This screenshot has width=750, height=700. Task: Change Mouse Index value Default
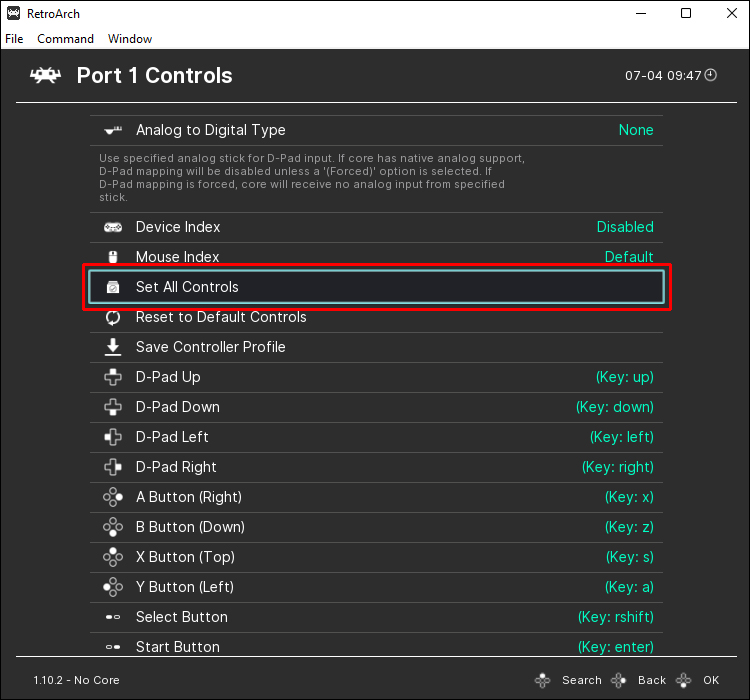click(x=629, y=257)
